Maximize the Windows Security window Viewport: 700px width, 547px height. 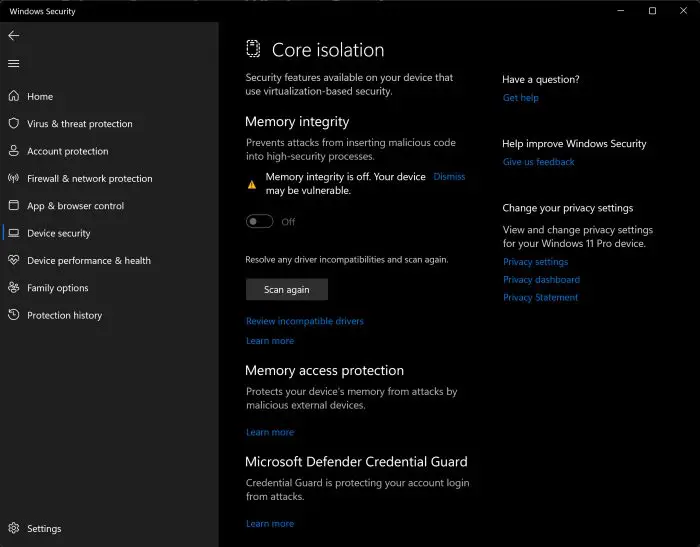coord(652,11)
